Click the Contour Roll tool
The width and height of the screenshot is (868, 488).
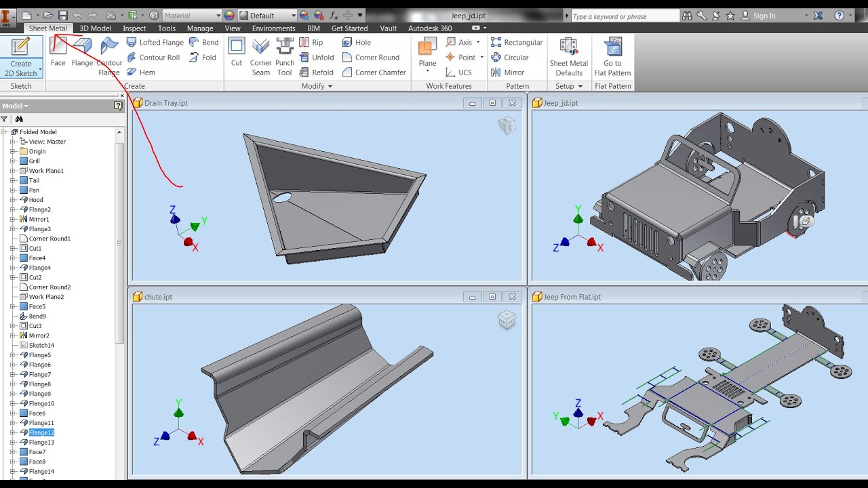point(153,57)
